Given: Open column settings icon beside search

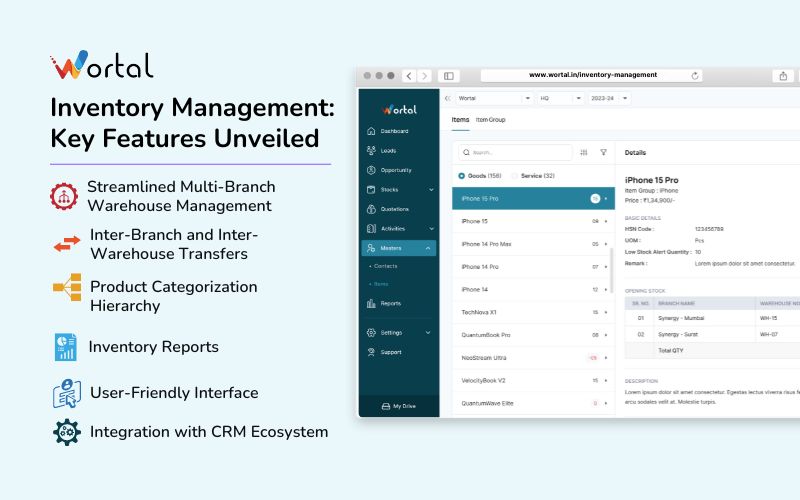Looking at the screenshot, I should 584,152.
